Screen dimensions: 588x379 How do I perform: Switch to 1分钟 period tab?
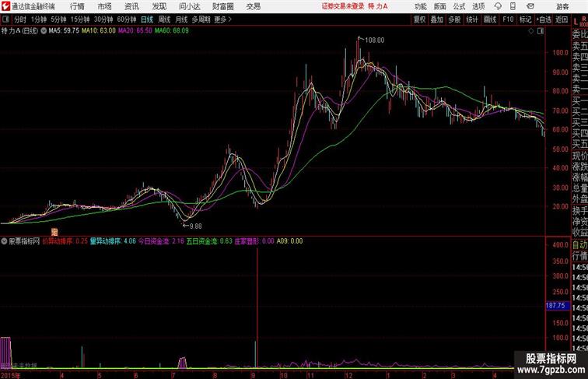(39, 19)
